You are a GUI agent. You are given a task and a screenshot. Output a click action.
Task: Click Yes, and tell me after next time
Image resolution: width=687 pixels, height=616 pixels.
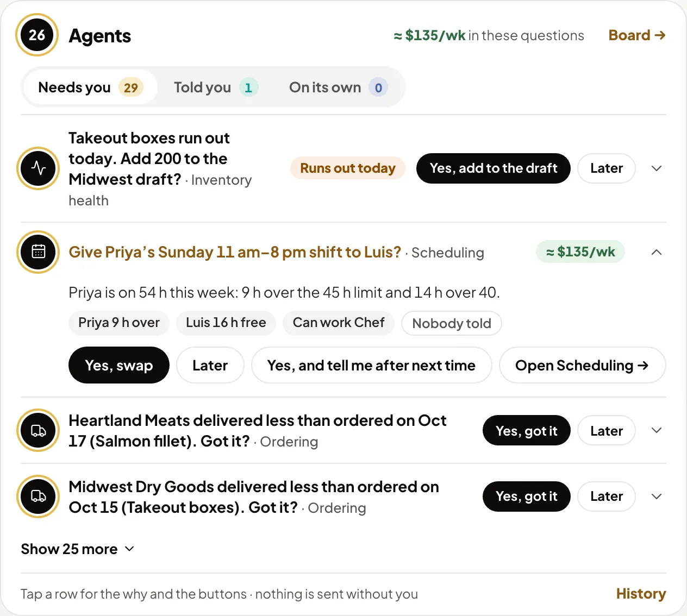point(372,365)
